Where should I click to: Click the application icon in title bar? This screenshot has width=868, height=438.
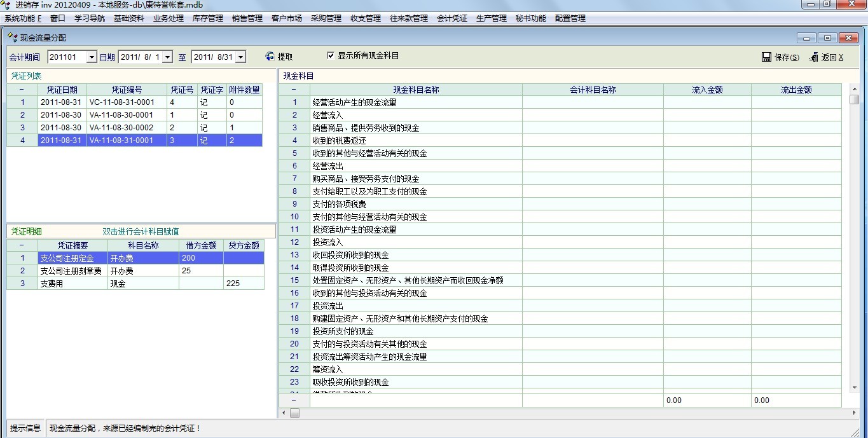(x=7, y=5)
